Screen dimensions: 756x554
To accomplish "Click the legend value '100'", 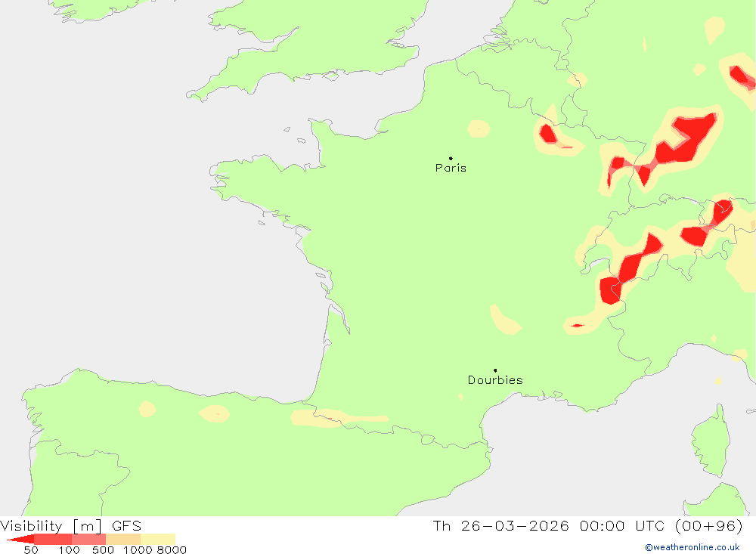I will [69, 550].
